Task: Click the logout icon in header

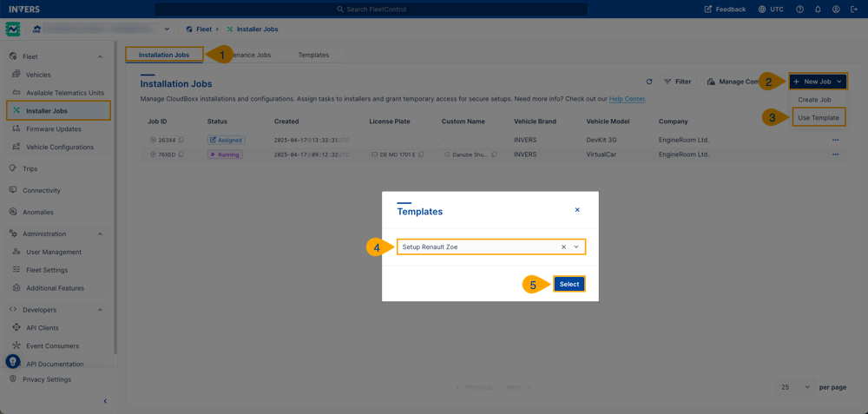Action: [854, 10]
